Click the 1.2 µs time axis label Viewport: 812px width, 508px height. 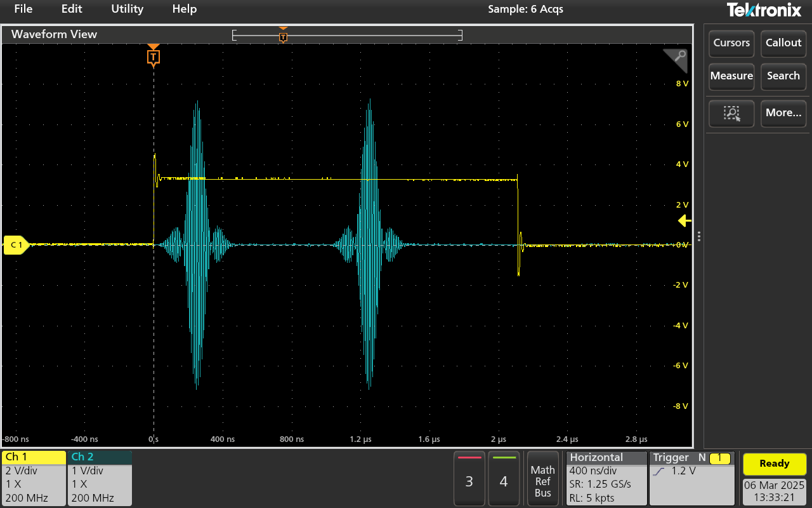coord(360,439)
